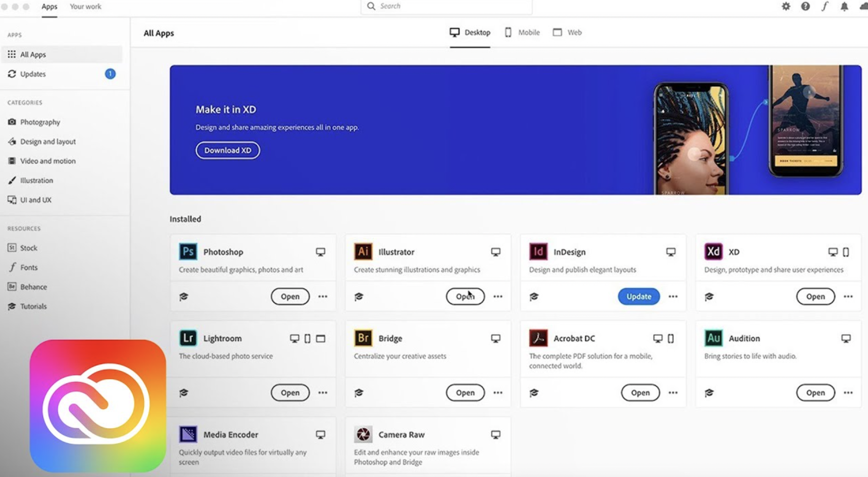Click Download XD button
Image resolution: width=868 pixels, height=477 pixels.
pyautogui.click(x=227, y=150)
